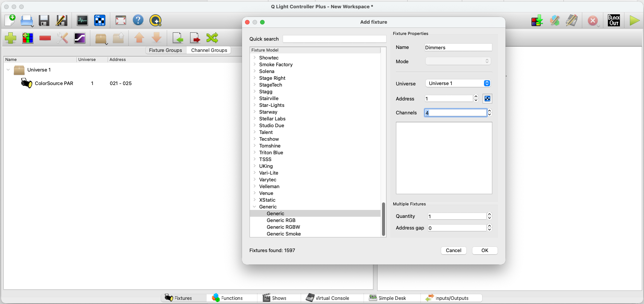Viewport: 644px width, 304px height.
Task: Open the Universe 1 dropdown
Action: pyautogui.click(x=458, y=84)
